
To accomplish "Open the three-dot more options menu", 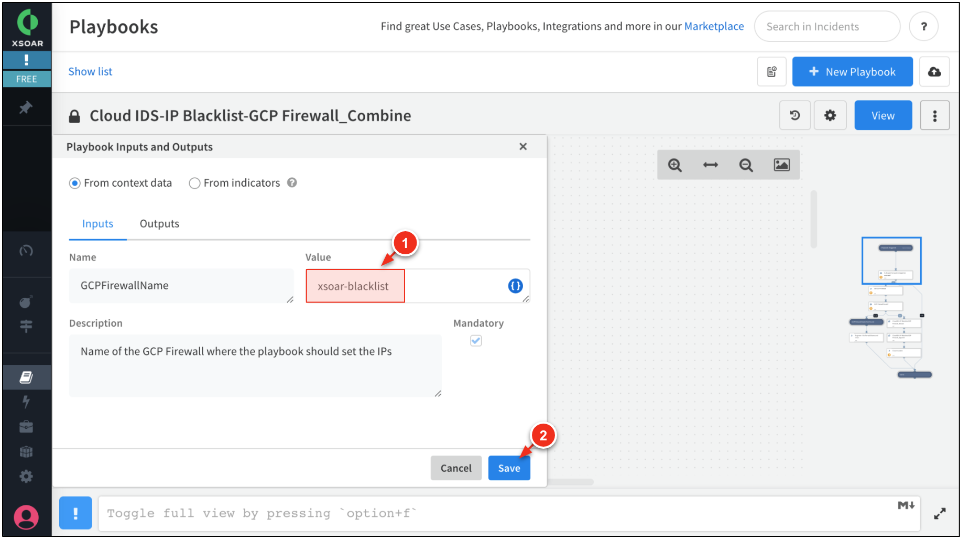I will point(934,115).
